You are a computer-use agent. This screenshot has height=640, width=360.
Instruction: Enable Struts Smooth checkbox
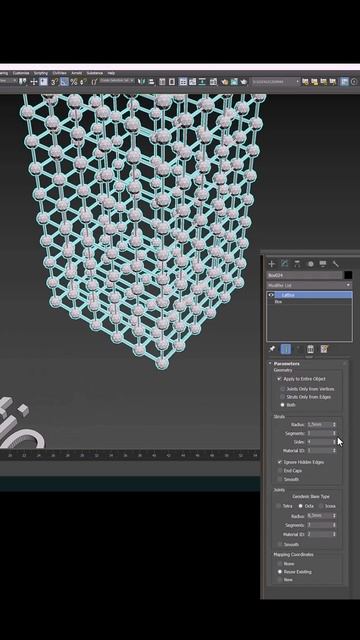279,479
